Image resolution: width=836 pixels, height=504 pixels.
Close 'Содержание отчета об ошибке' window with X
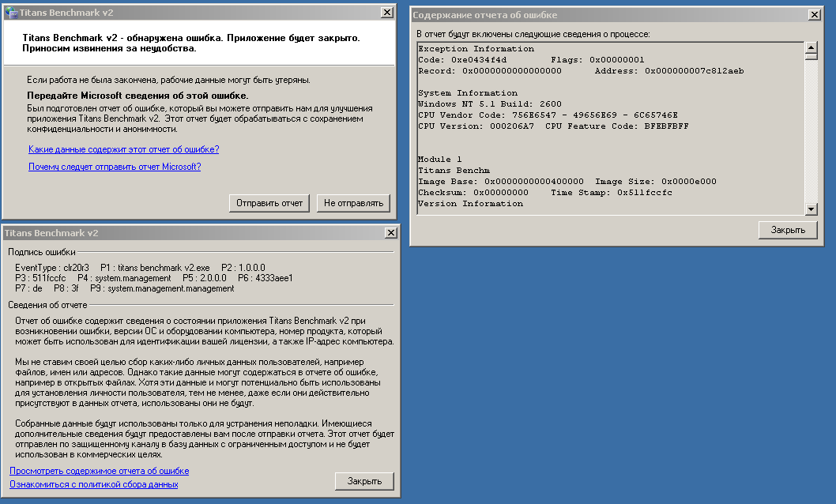814,14
